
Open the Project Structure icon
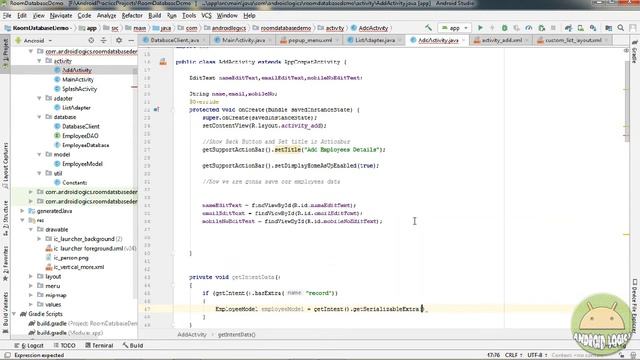tap(609, 28)
